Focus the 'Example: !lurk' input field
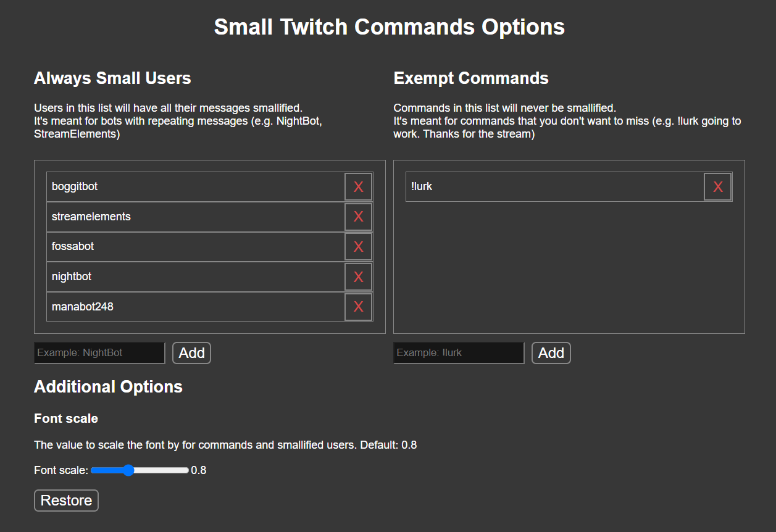The image size is (776, 532). (x=458, y=352)
